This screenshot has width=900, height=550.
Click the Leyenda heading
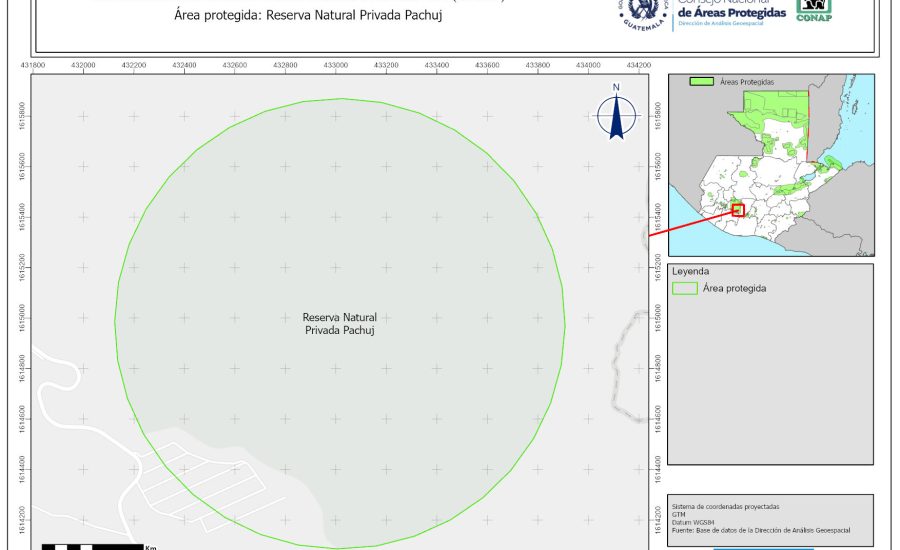[690, 271]
